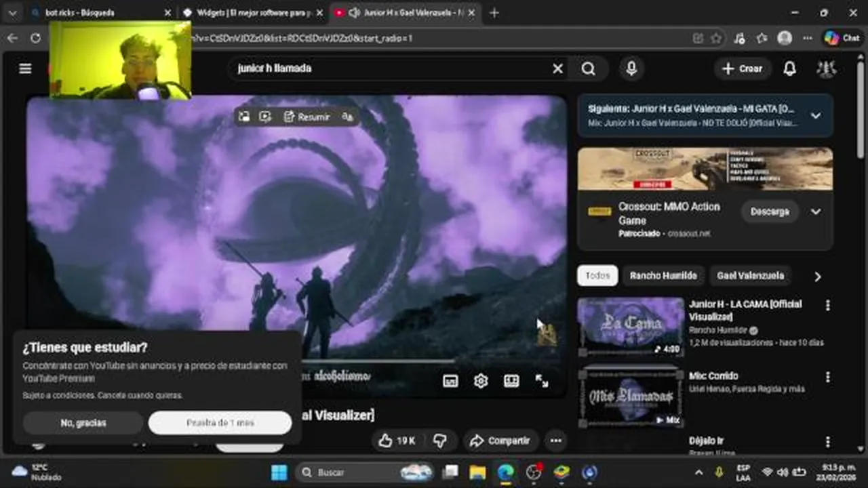Open the Crossout MMO Action Game ad banner
Screen dimensions: 868x488
[x=705, y=169]
